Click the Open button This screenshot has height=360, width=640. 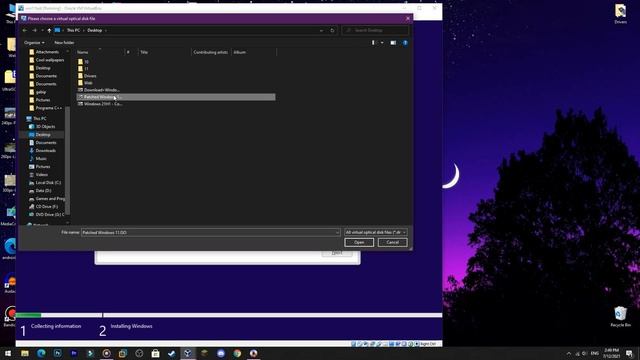pyautogui.click(x=359, y=242)
